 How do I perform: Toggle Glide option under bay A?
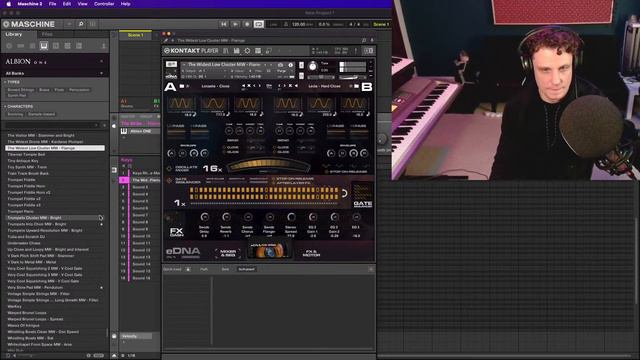click(x=231, y=152)
